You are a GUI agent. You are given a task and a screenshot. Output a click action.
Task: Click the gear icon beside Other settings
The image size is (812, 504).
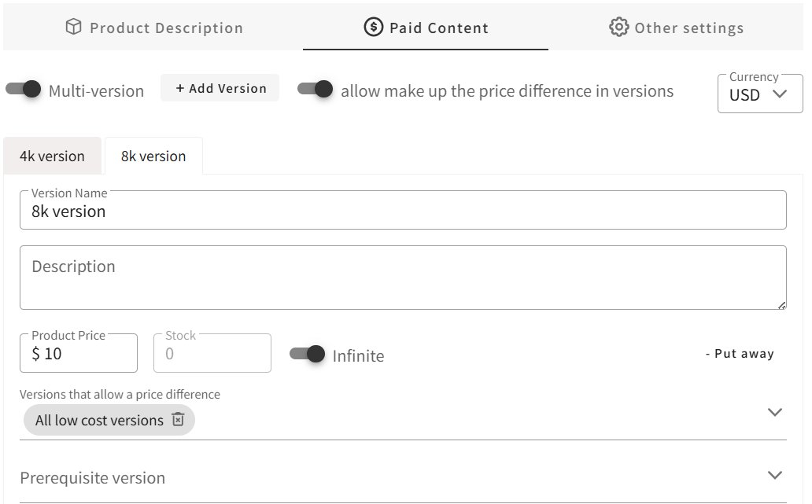pyautogui.click(x=619, y=28)
